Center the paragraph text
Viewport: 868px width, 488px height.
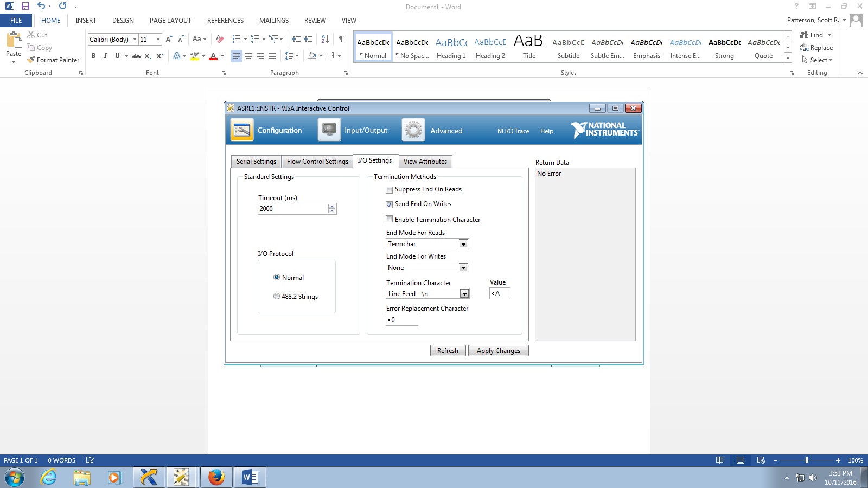click(x=248, y=56)
